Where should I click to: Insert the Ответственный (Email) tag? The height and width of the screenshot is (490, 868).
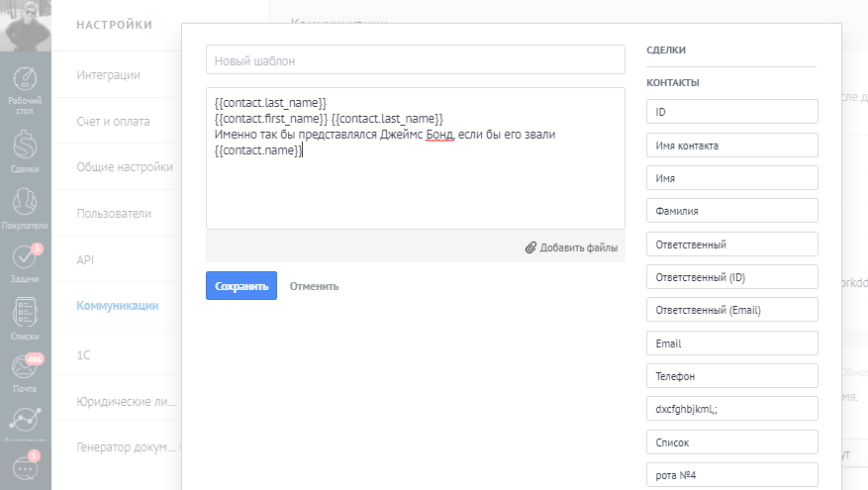click(x=731, y=310)
